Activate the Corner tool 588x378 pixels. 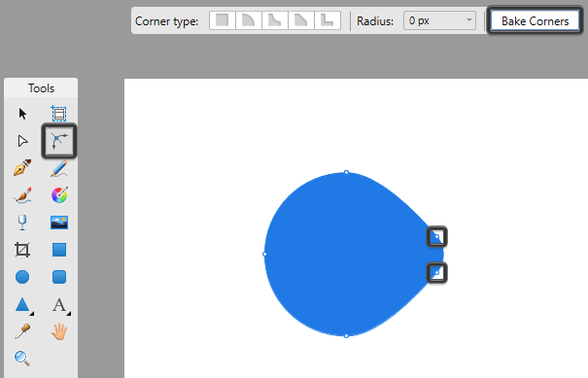pos(59,141)
